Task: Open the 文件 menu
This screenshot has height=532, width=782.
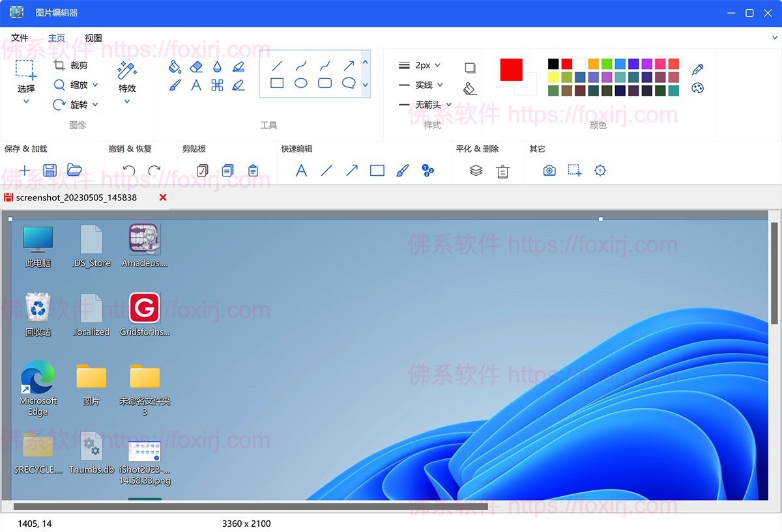Action: tap(20, 37)
